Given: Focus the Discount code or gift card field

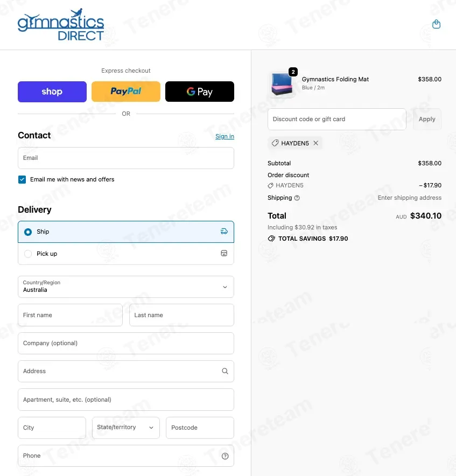Looking at the screenshot, I should tap(336, 119).
